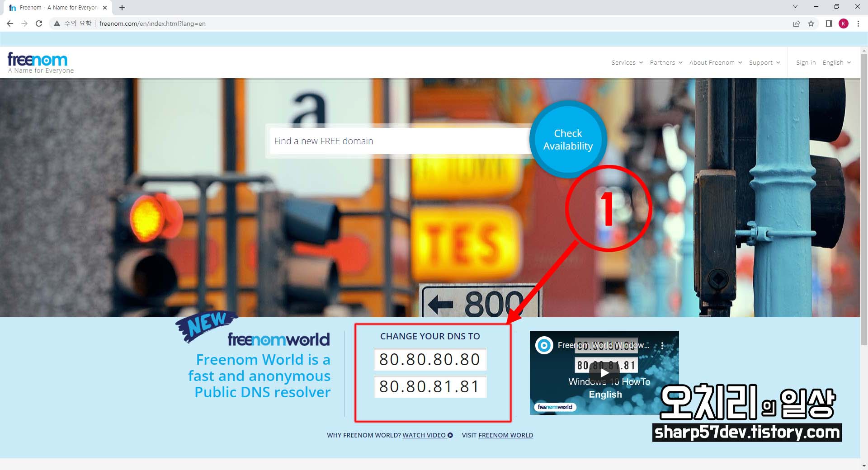Click the YouTube channel icon on video
Screen dimensions: 868x470
544,345
